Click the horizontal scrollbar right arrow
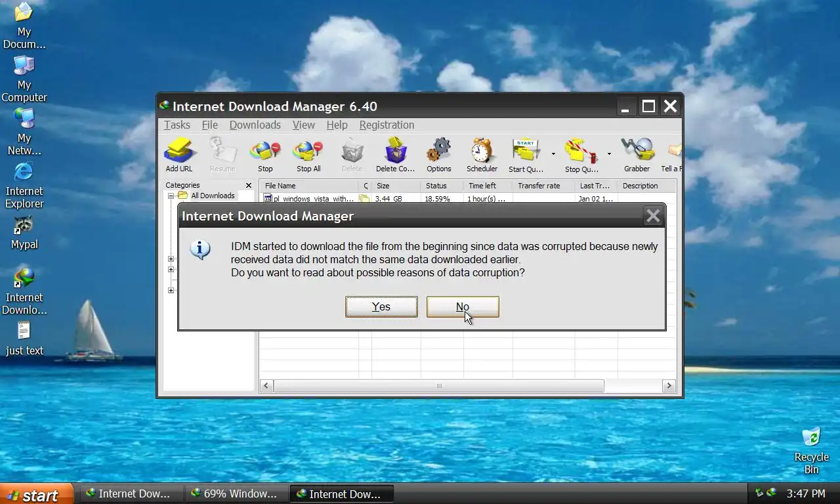Viewport: 840px width, 504px height. point(669,386)
